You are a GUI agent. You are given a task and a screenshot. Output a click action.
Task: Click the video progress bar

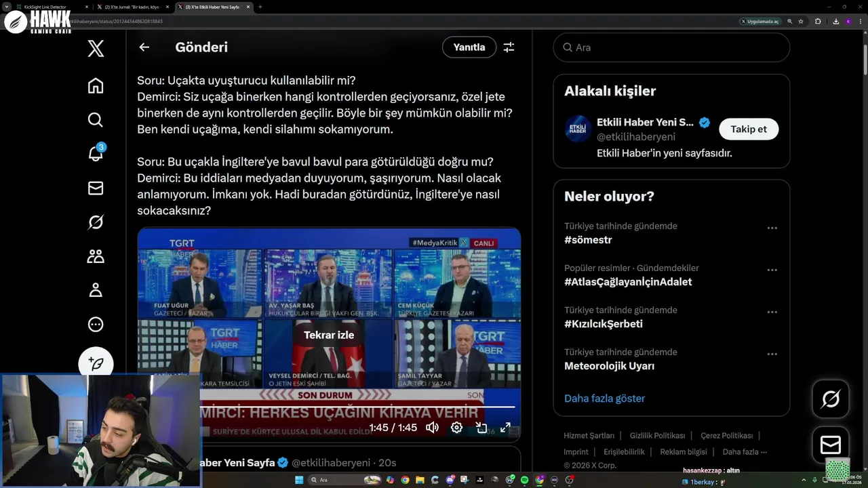[329, 407]
